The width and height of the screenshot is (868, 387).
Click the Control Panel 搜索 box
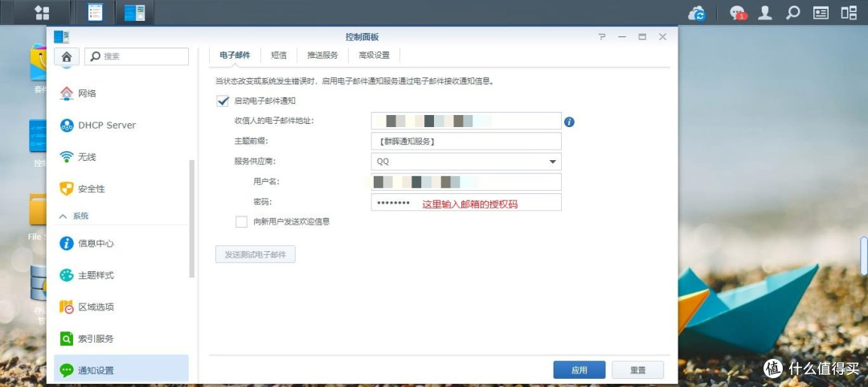pyautogui.click(x=137, y=56)
